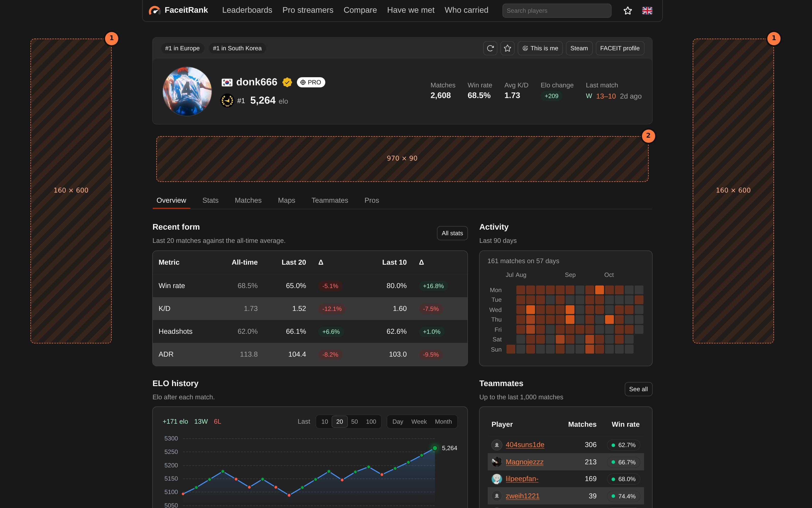This screenshot has width=812, height=508.
Task: Open Pro streamers page
Action: [308, 10]
